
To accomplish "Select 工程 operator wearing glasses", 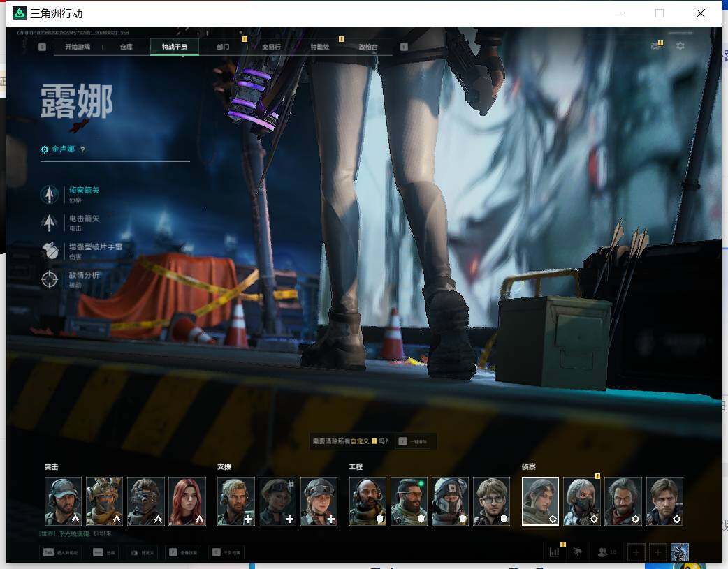I will tap(492, 501).
